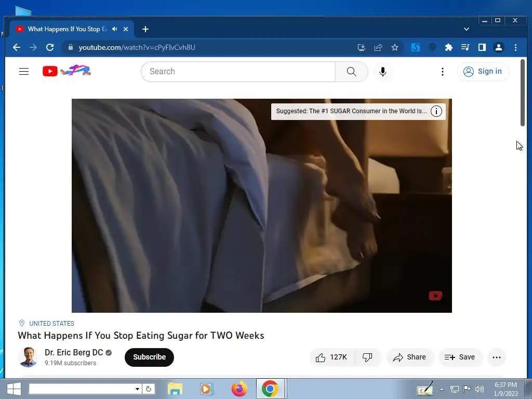The image size is (532, 399).
Task: Open the UNITED STATES location link
Action: pyautogui.click(x=51, y=323)
